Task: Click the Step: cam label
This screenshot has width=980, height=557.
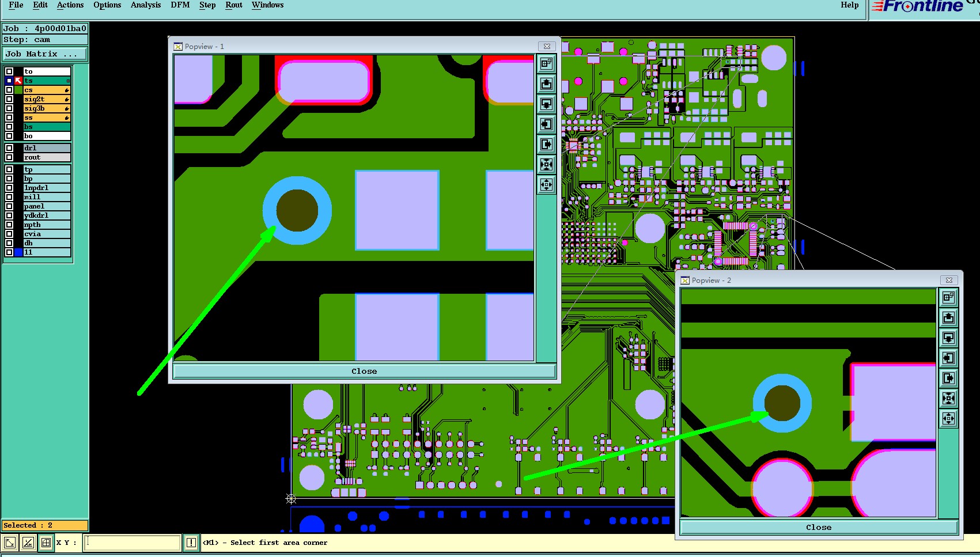Action: (x=45, y=40)
